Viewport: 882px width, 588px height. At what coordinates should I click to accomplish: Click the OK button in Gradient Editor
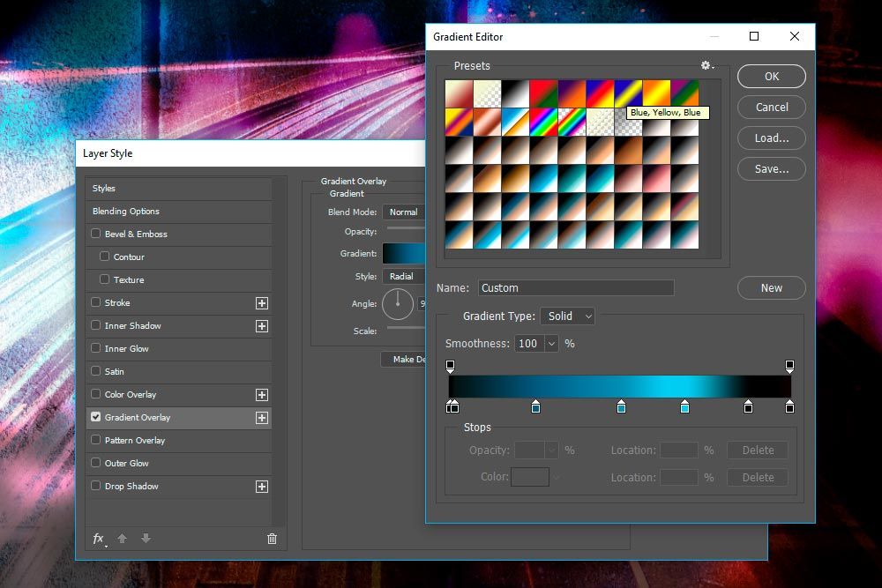772,77
